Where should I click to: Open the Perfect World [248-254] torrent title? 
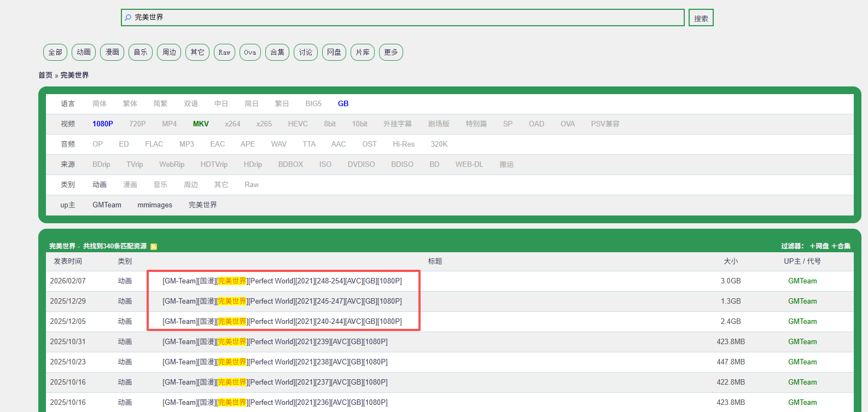[282, 281]
